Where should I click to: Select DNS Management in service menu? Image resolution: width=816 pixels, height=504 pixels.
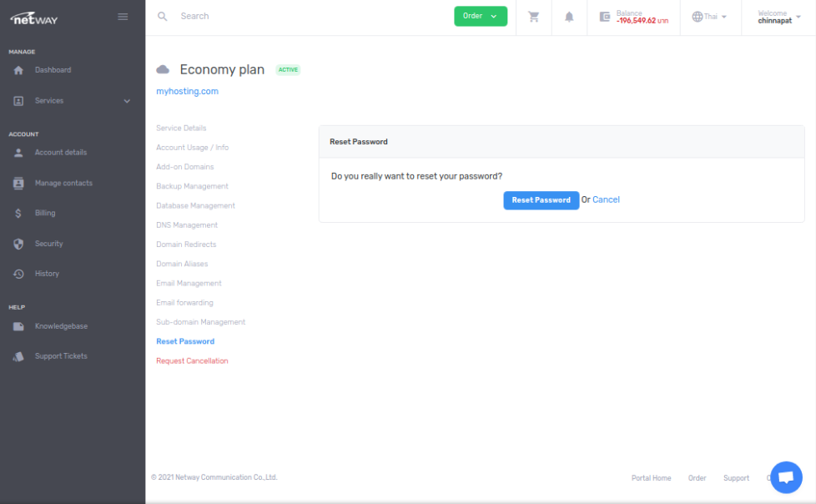pyautogui.click(x=187, y=225)
